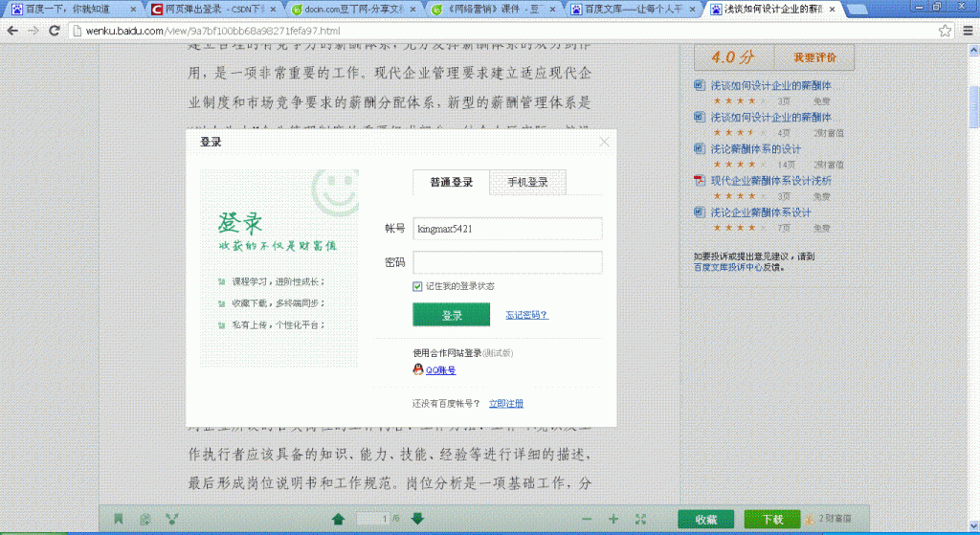
Task: Click the green 下载 download button
Action: click(x=771, y=520)
